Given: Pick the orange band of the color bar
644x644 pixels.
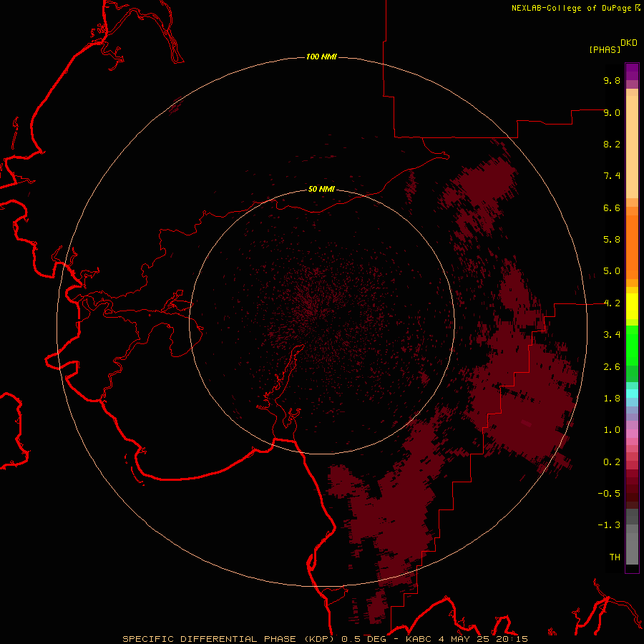Looking at the screenshot, I should pyautogui.click(x=632, y=248).
